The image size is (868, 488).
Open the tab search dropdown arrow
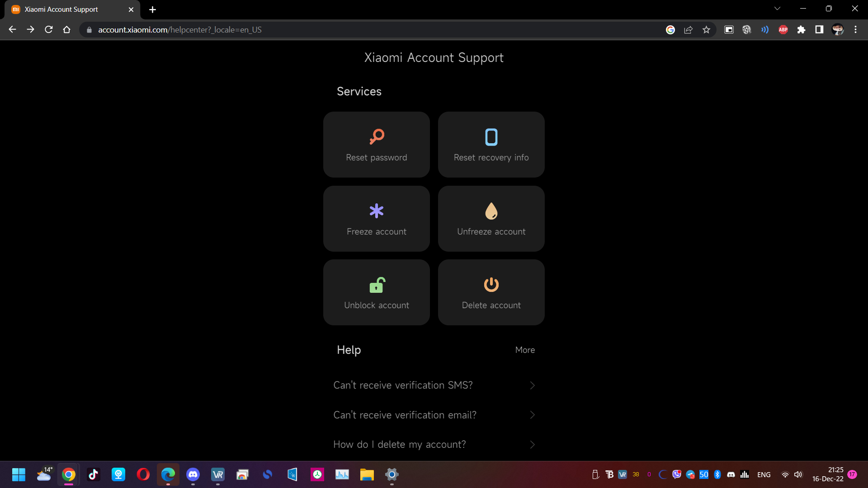tap(777, 9)
